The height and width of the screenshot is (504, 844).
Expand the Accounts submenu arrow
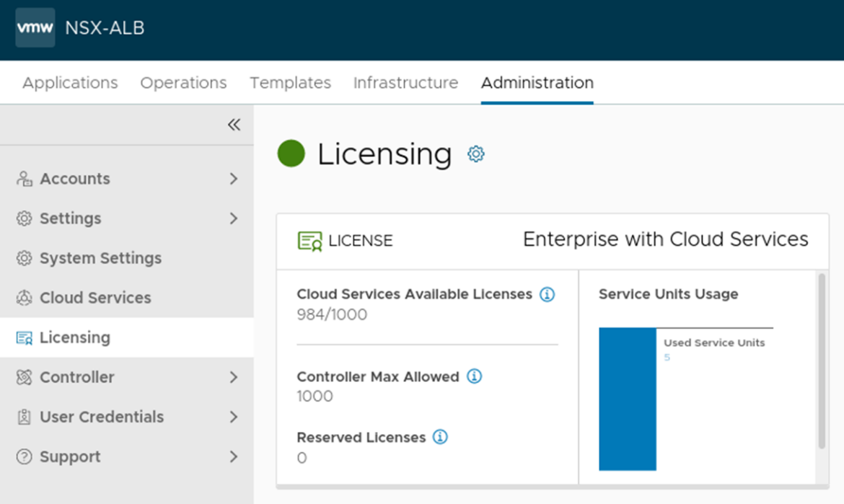[234, 179]
